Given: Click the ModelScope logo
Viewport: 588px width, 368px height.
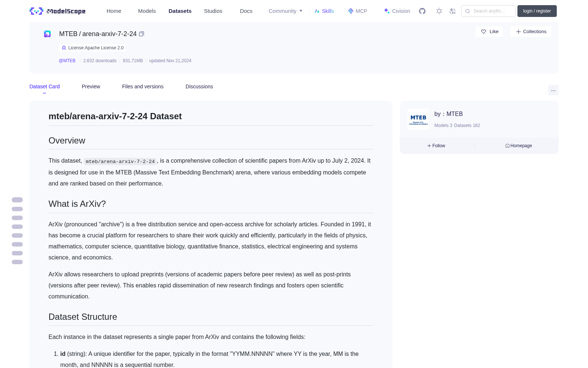Looking at the screenshot, I should pyautogui.click(x=57, y=11).
